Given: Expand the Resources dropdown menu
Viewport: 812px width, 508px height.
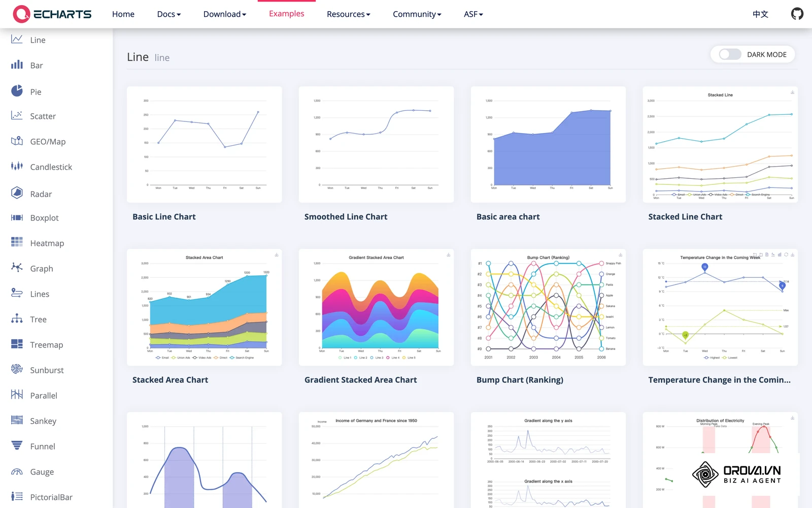Looking at the screenshot, I should tap(349, 14).
